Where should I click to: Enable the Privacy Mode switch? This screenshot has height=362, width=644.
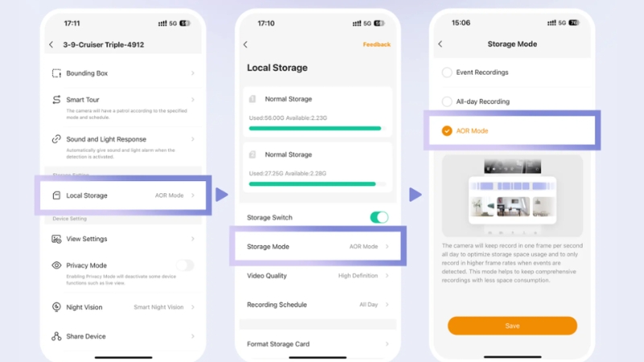[184, 265]
